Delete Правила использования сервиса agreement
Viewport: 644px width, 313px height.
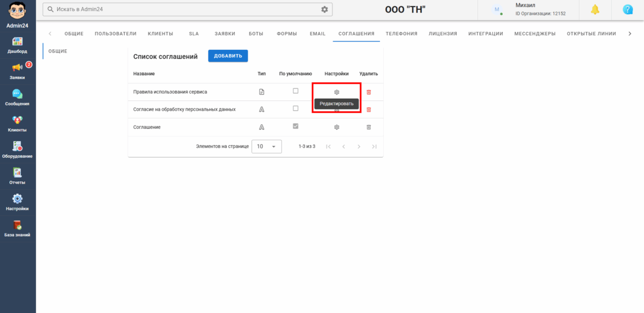[x=369, y=92]
